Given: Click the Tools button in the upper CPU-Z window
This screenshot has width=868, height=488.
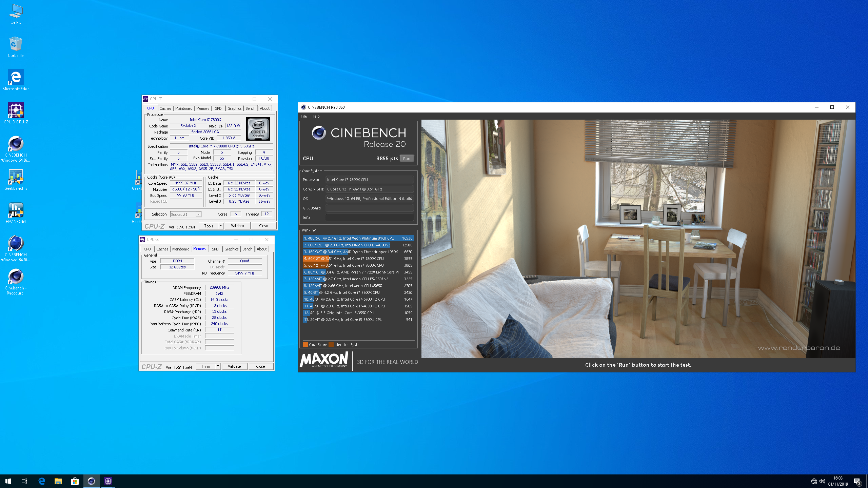Looking at the screenshot, I should 209,226.
